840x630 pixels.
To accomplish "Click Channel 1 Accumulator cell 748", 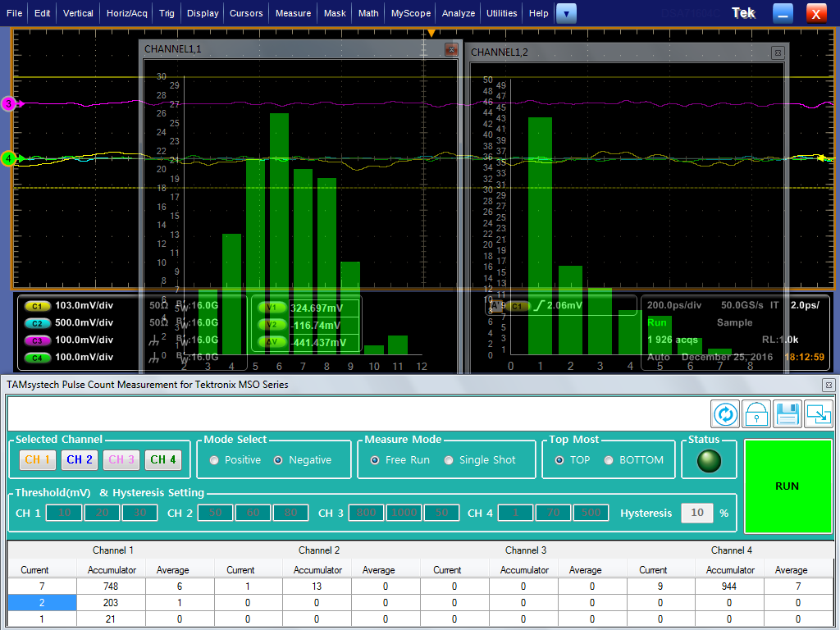I will coord(111,586).
